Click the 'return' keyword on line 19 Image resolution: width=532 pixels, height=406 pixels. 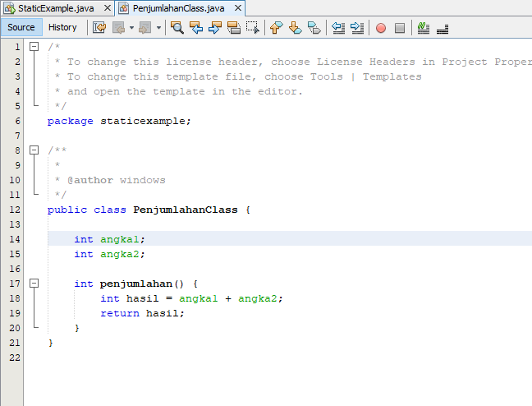120,313
